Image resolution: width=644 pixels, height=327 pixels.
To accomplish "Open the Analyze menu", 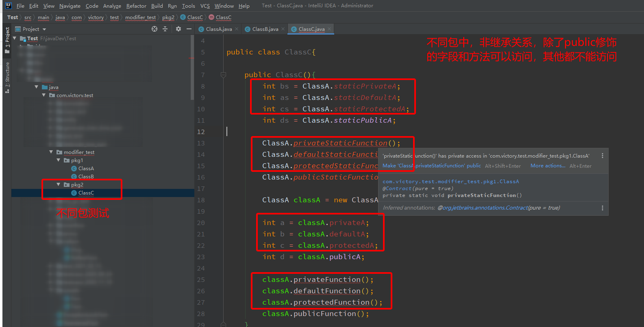I will 112,6.
